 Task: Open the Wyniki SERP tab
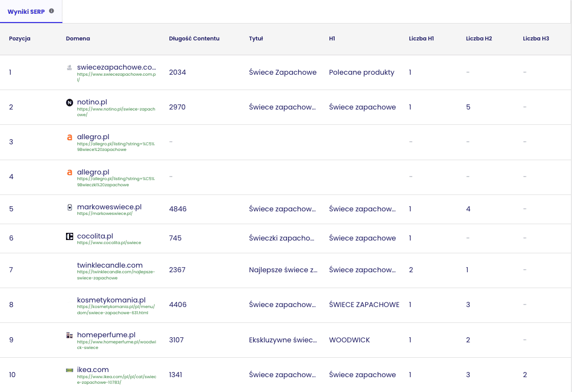(31, 11)
